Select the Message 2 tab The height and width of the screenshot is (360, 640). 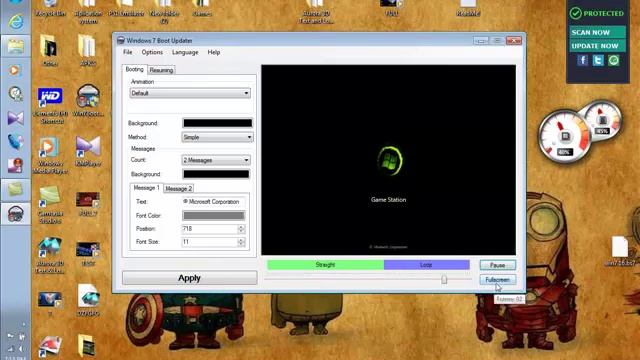click(x=178, y=189)
